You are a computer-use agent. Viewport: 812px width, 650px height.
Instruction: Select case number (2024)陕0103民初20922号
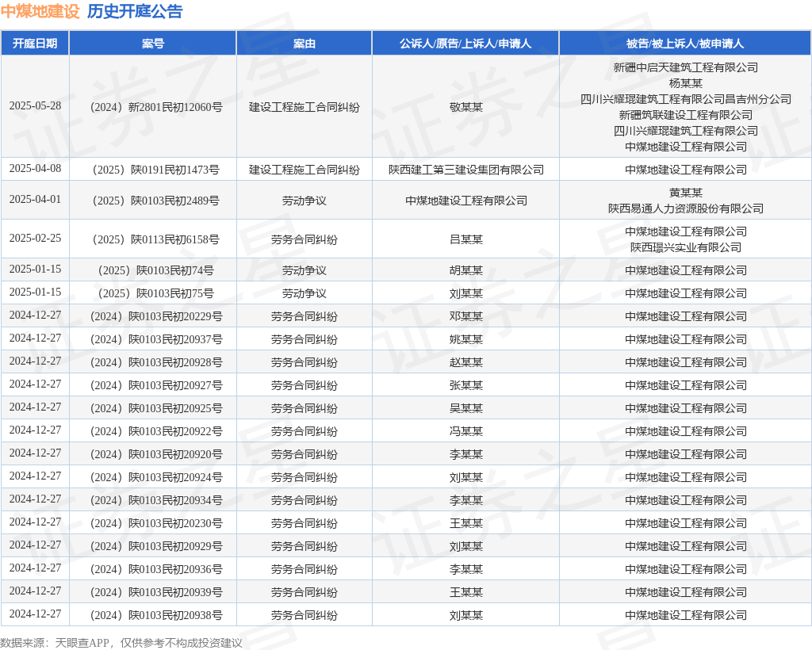[x=156, y=431]
